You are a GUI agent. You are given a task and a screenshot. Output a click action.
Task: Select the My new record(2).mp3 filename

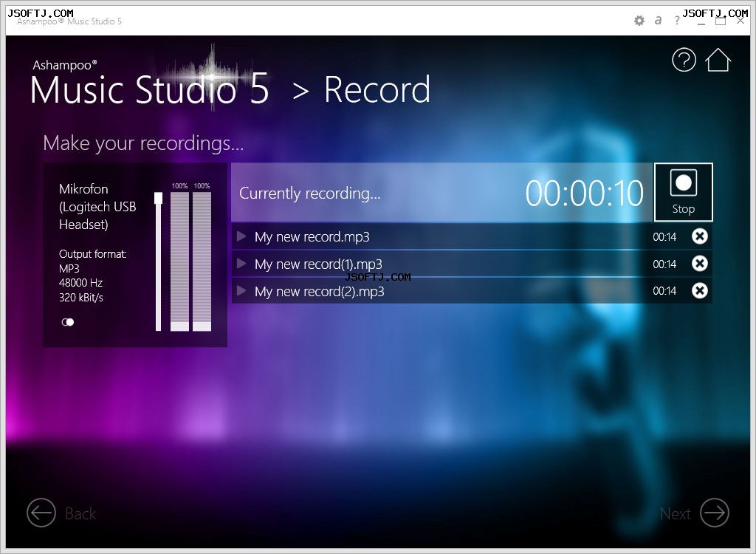(319, 291)
